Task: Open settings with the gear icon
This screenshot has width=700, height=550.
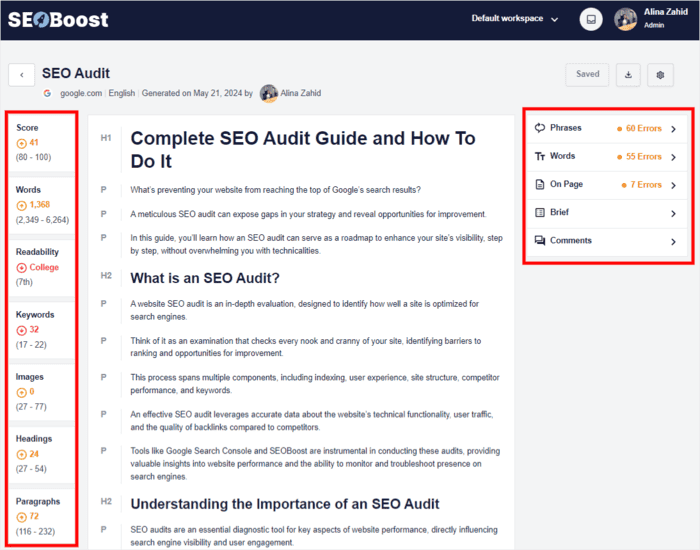Action: coord(660,75)
